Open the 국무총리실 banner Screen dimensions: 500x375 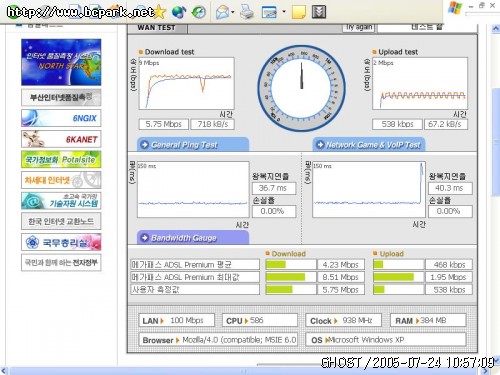click(x=61, y=242)
